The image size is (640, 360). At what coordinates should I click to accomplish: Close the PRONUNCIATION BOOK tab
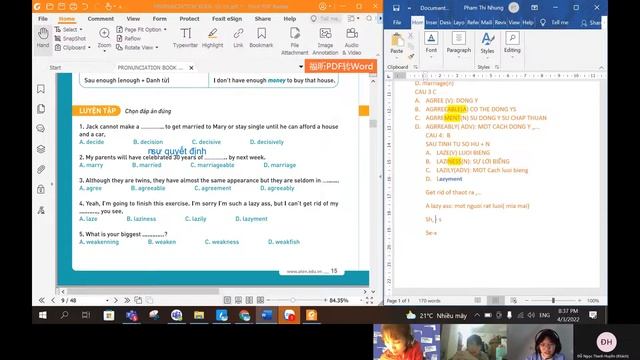click(191, 68)
